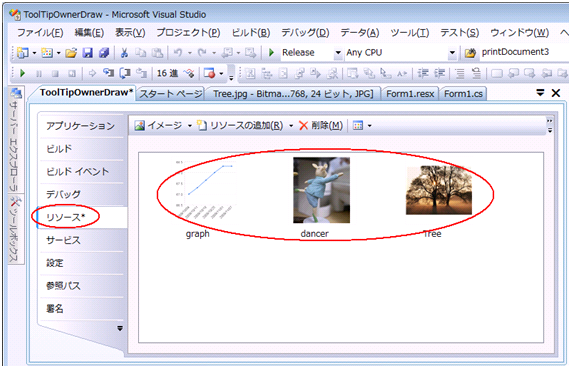Click the Restart debug icon
Screen dimensions: 571x368
click(x=72, y=74)
